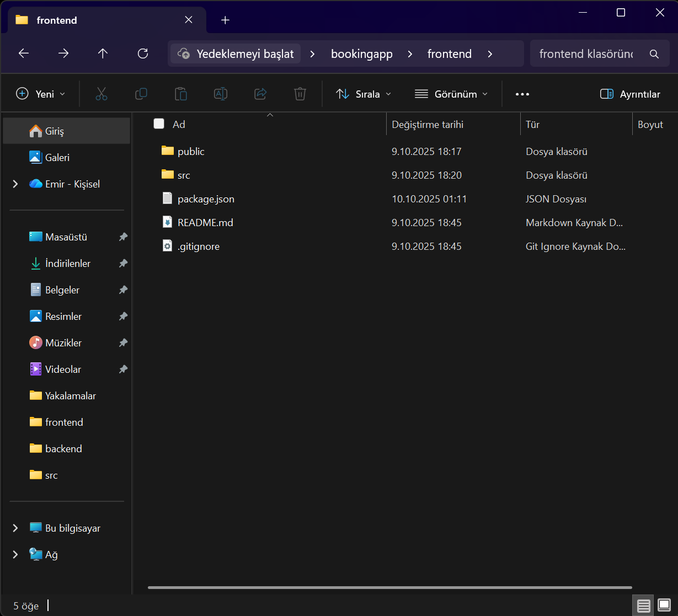This screenshot has width=678, height=616.
Task: Toggle the select all items checkbox
Action: click(159, 124)
